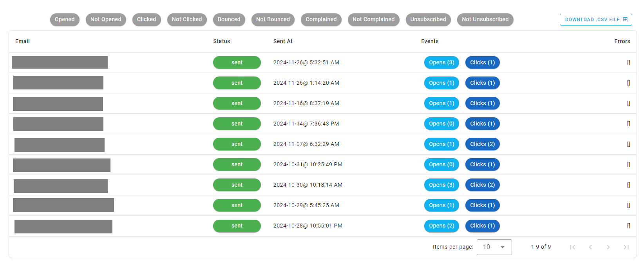Viewport: 644px width, 264px height.
Task: Open Opens (3) for 2024-10-30 row
Action: (x=441, y=185)
